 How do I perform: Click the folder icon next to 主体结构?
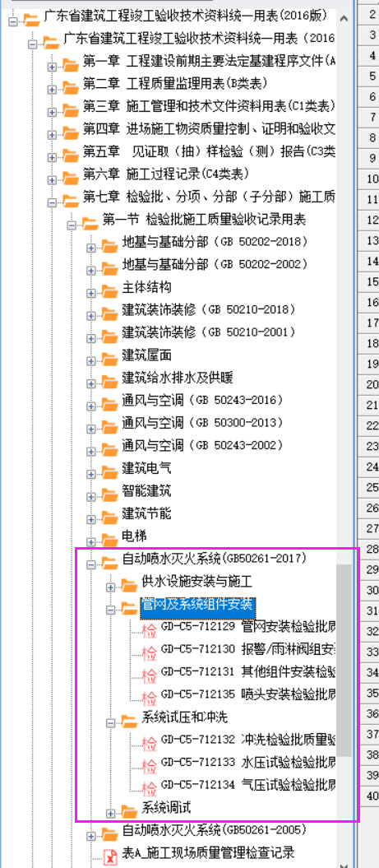coord(110,289)
